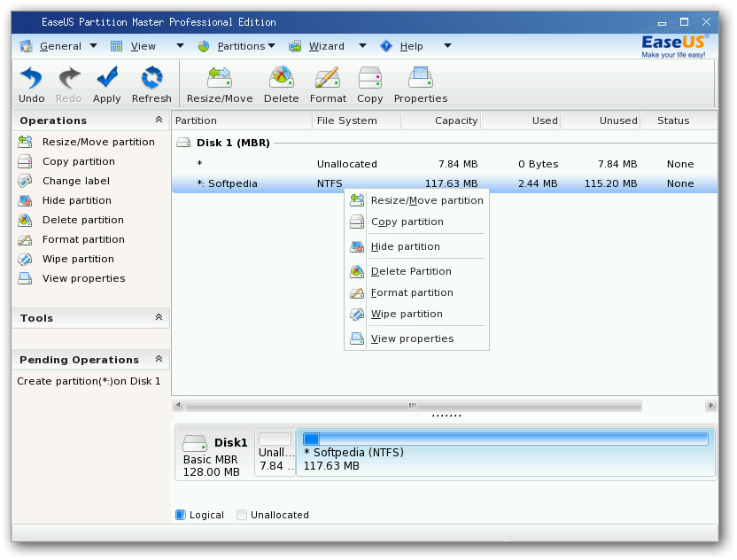This screenshot has width=737, height=560.
Task: Click the Undo toolbar icon
Action: tap(32, 77)
